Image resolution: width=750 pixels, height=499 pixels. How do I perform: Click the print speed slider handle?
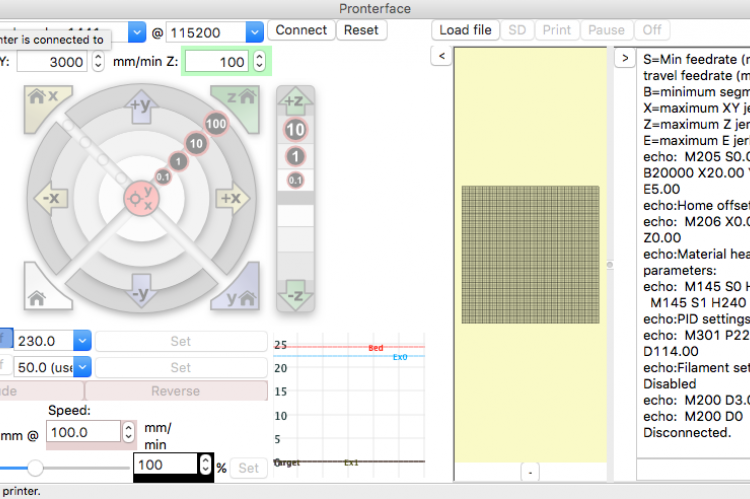tap(35, 467)
